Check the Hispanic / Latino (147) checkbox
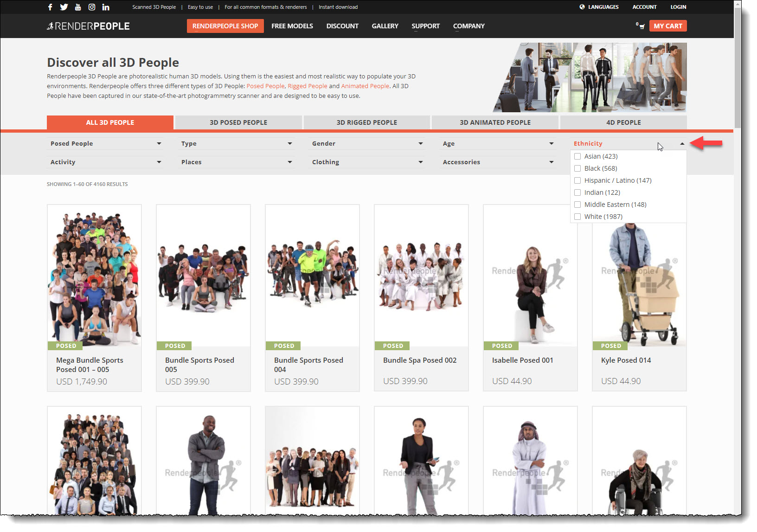The height and width of the screenshot is (532, 757). 577,180
